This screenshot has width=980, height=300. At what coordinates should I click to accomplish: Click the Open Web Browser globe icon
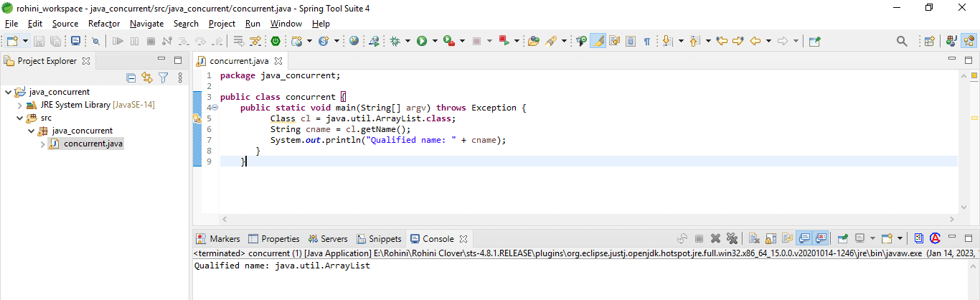[x=354, y=41]
